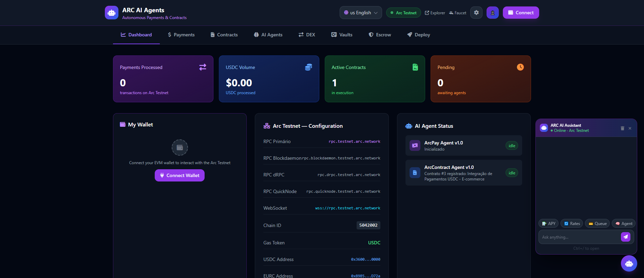Switch to the Payments tab
Viewport: 644px width, 278px height.
(181, 35)
